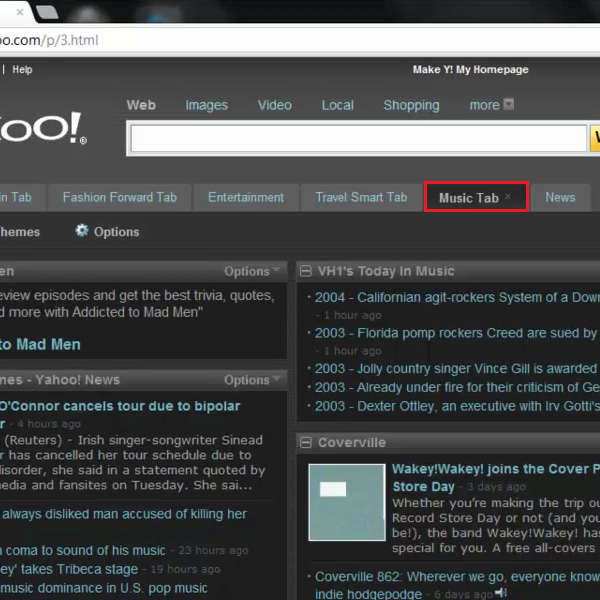Click the '6 days ago' timestamp

coord(463,594)
